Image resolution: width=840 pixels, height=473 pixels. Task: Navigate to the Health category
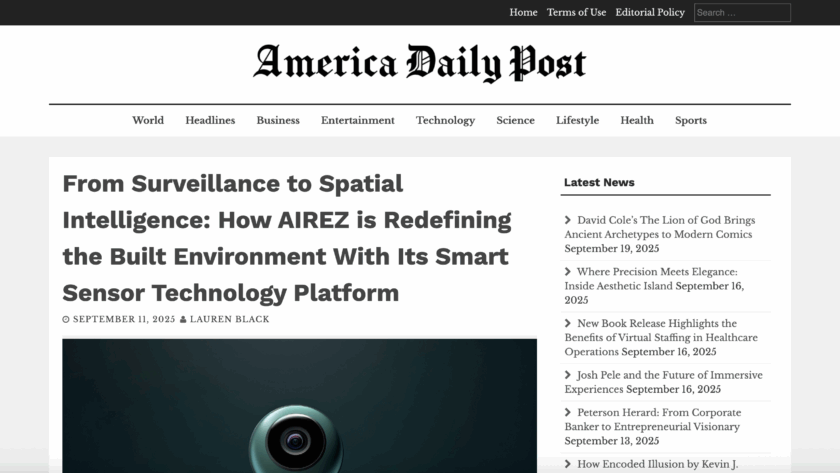point(637,120)
